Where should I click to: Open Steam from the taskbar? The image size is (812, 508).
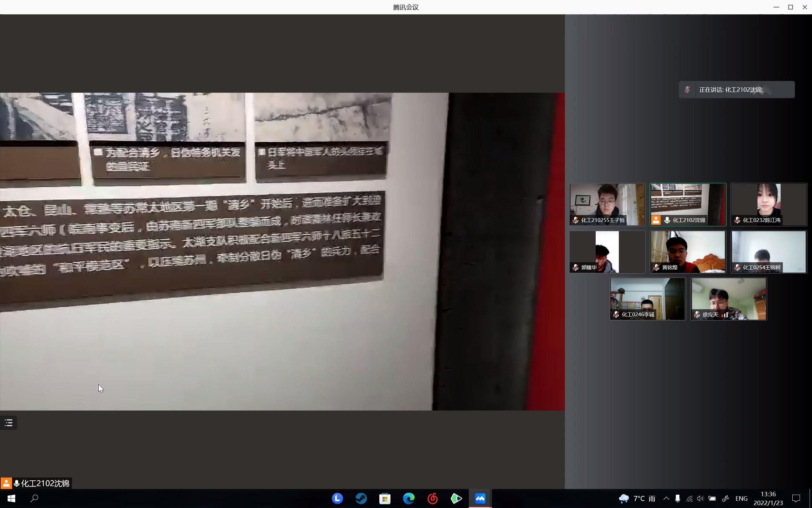pyautogui.click(x=361, y=498)
